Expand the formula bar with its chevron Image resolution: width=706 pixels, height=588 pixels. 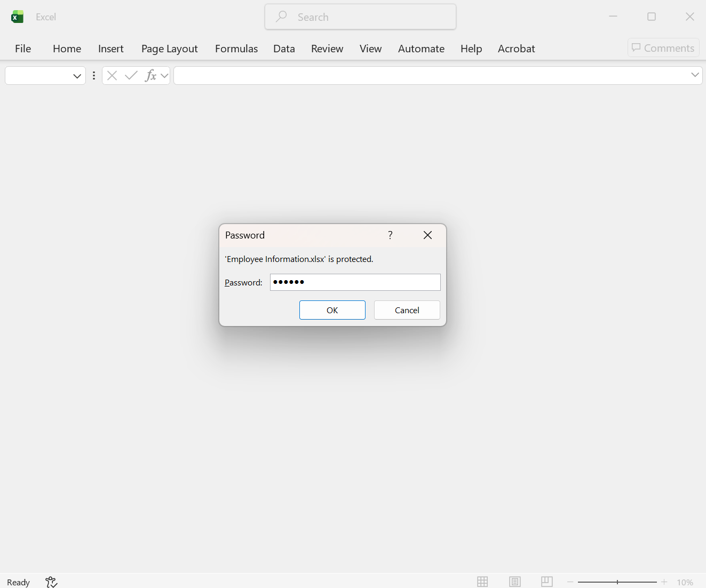695,75
